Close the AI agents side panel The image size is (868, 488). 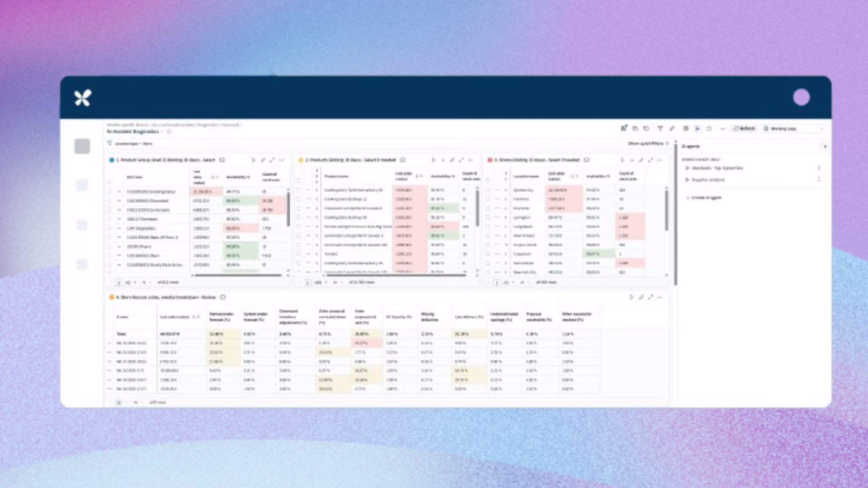point(825,146)
